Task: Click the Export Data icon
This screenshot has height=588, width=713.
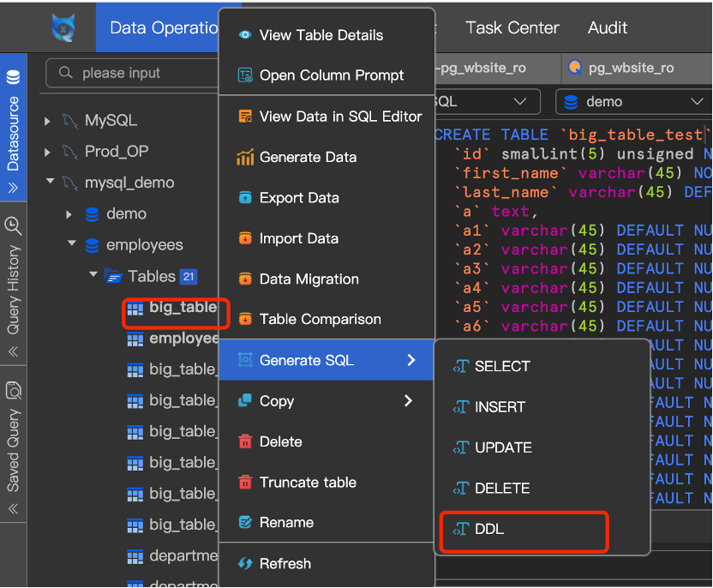Action: (245, 198)
